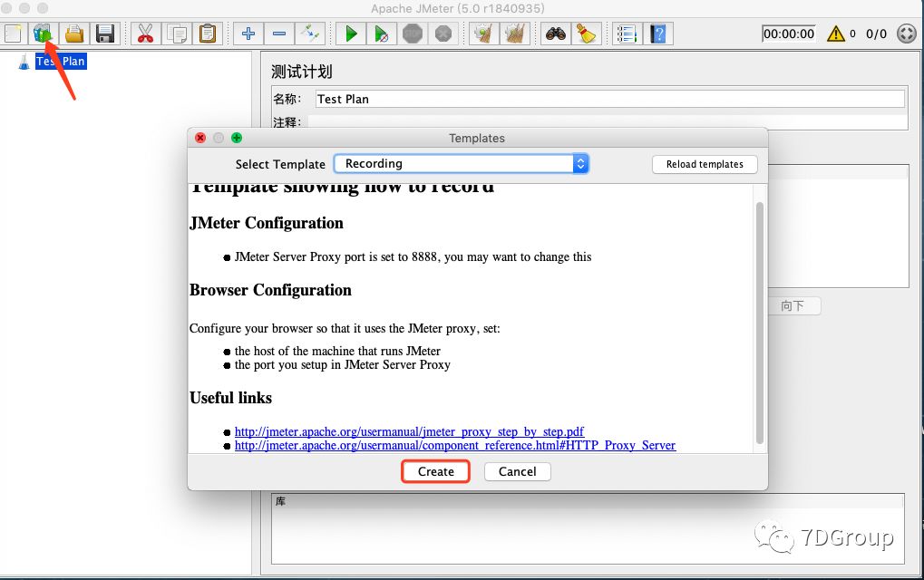Click the Cancel button in Templates
The height and width of the screenshot is (580, 924).
click(518, 471)
